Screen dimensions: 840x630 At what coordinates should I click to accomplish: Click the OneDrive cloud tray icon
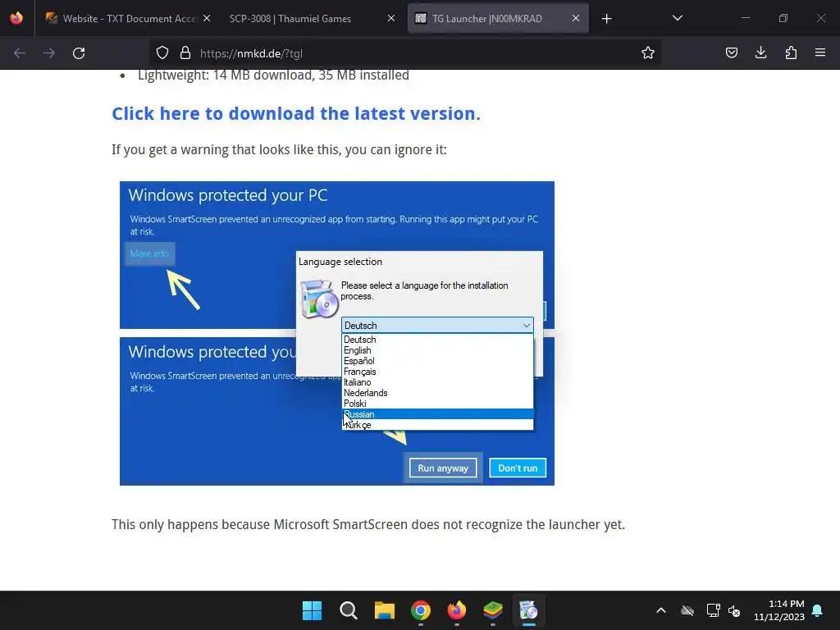coord(687,610)
